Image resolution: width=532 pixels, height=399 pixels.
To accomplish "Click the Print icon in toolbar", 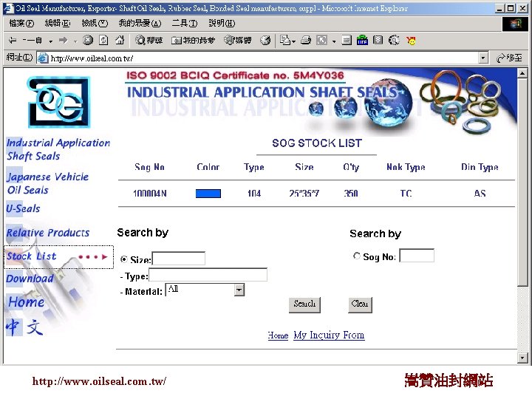I will point(306,41).
